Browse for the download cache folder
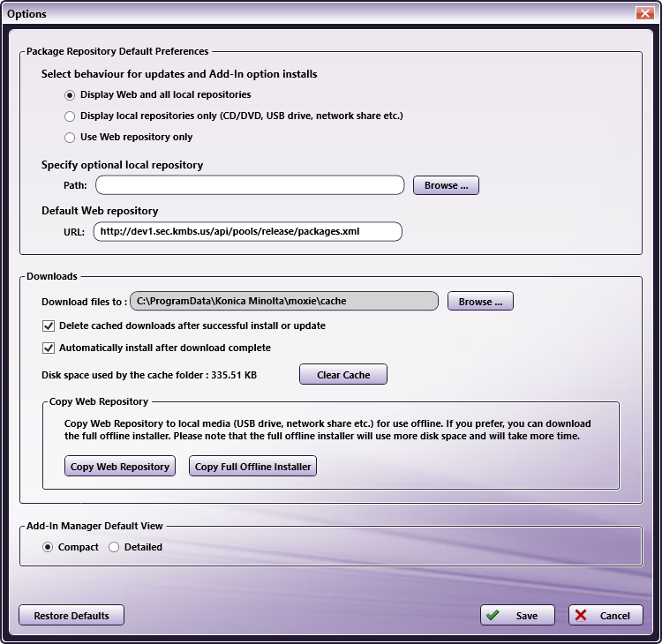Image resolution: width=662 pixels, height=644 pixels. [480, 301]
